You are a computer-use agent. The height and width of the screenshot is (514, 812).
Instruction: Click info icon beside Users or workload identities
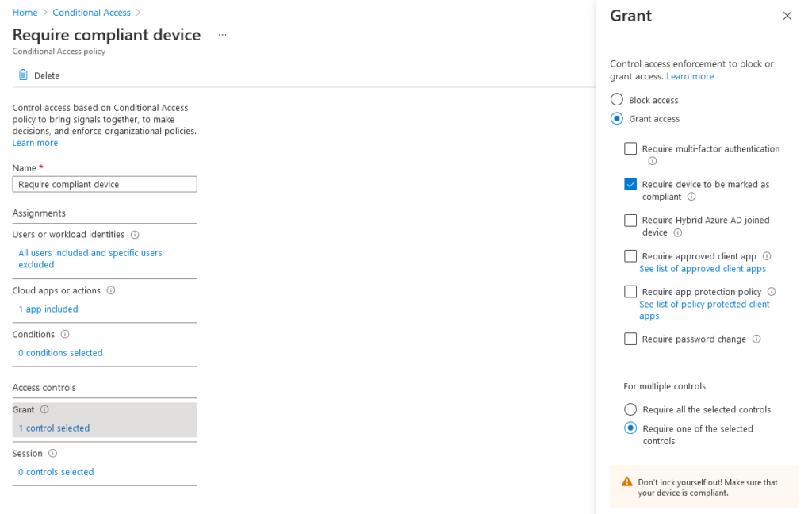pos(135,235)
